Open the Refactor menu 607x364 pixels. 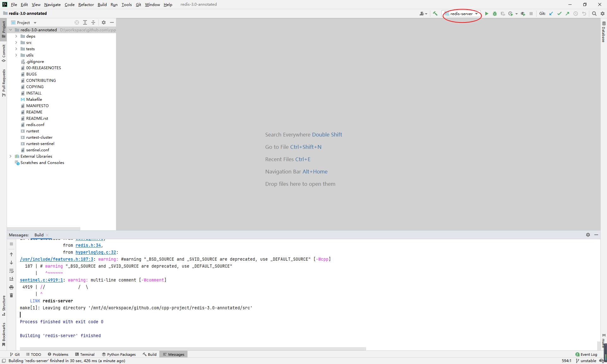click(86, 4)
